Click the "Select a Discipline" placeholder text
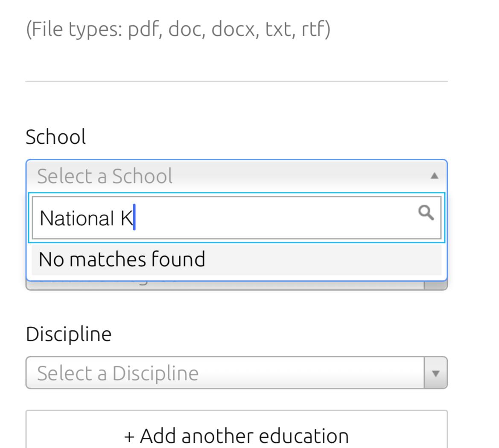499x448 pixels. (117, 373)
